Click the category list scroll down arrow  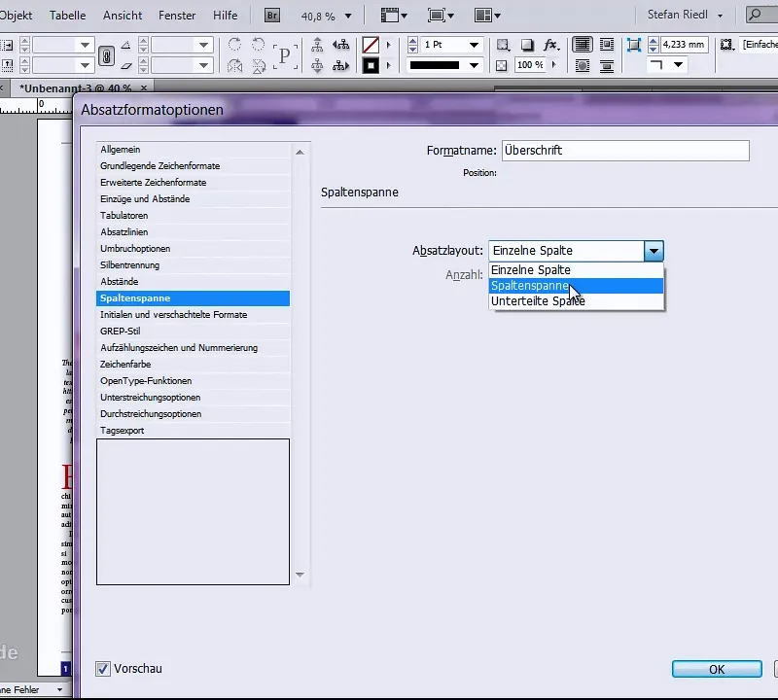pyautogui.click(x=300, y=575)
